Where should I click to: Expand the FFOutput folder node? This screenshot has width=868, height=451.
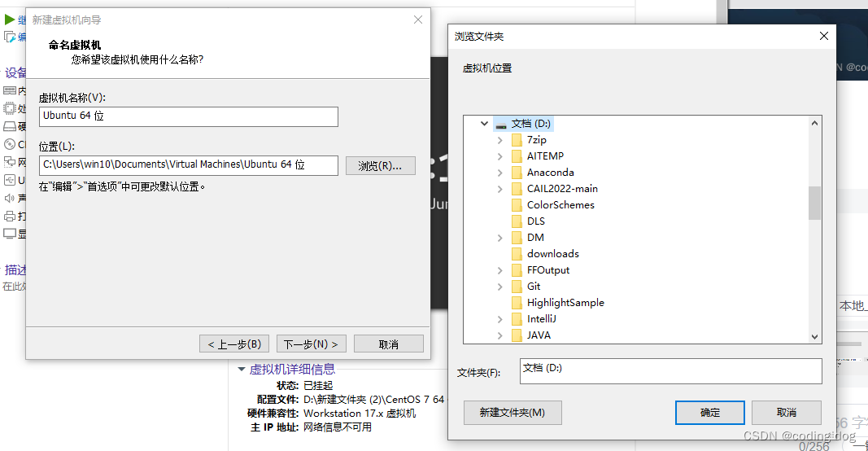click(x=499, y=270)
